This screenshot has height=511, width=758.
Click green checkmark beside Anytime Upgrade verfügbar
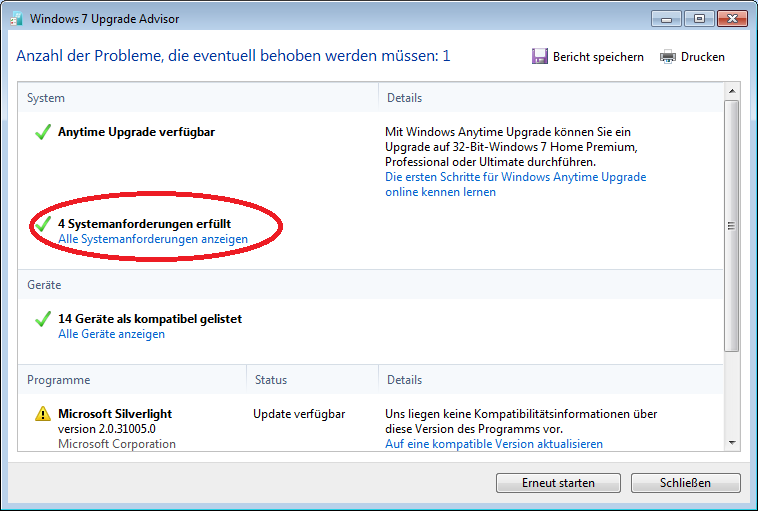[43, 132]
